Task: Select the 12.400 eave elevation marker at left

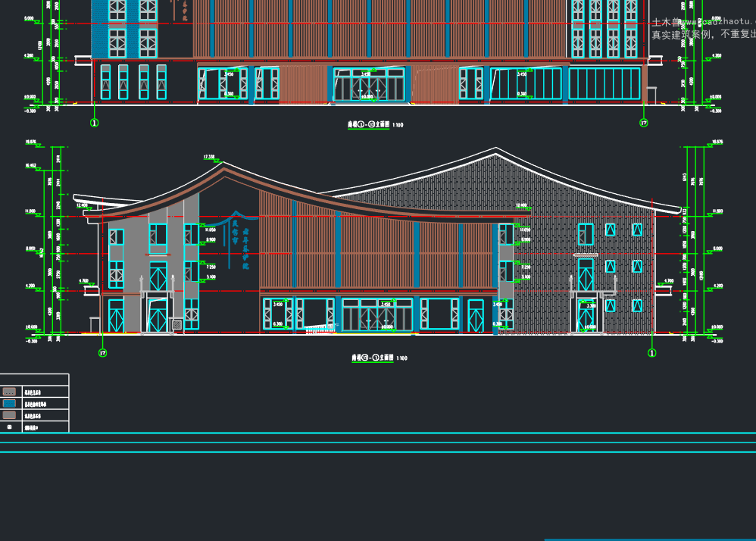Action: [83, 206]
